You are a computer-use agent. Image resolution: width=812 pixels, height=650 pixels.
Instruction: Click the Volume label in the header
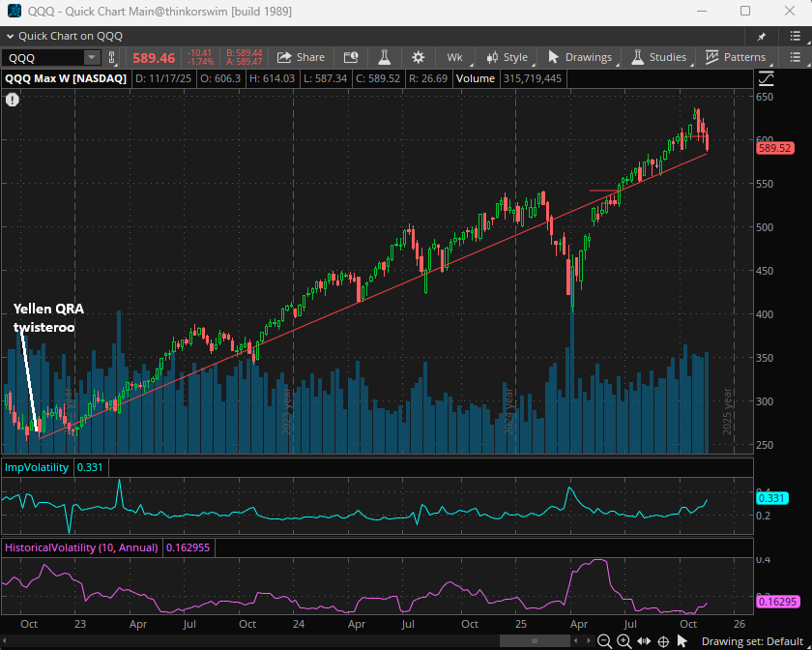tap(476, 78)
